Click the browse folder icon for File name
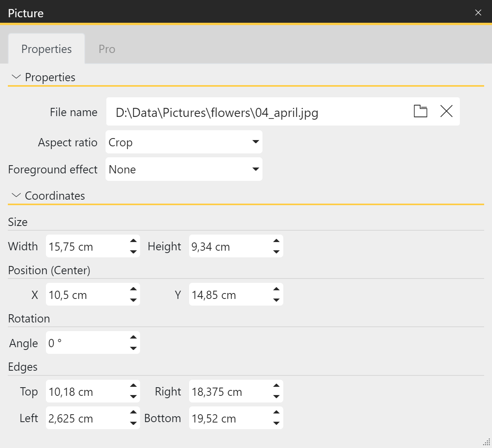 (420, 111)
